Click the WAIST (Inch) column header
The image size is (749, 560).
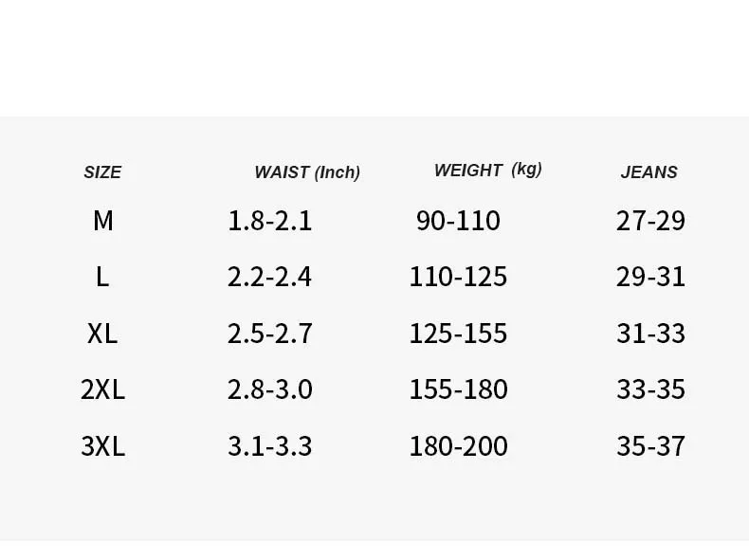click(307, 172)
